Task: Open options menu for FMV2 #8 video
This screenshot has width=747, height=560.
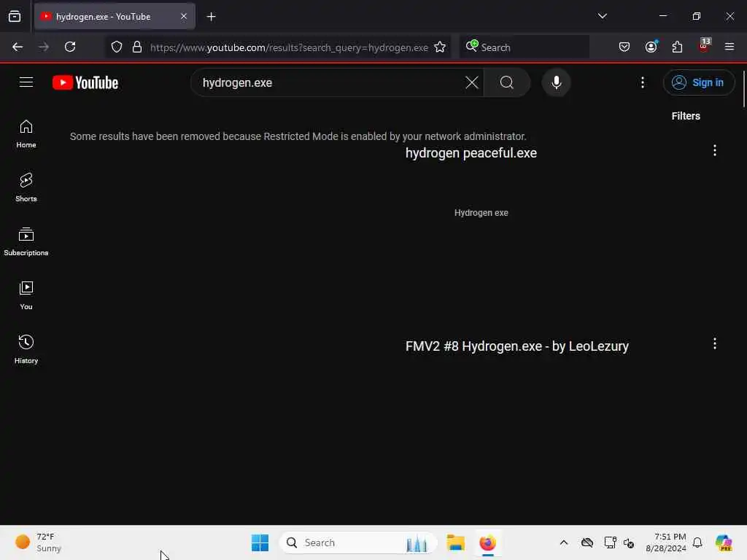Action: click(x=715, y=344)
